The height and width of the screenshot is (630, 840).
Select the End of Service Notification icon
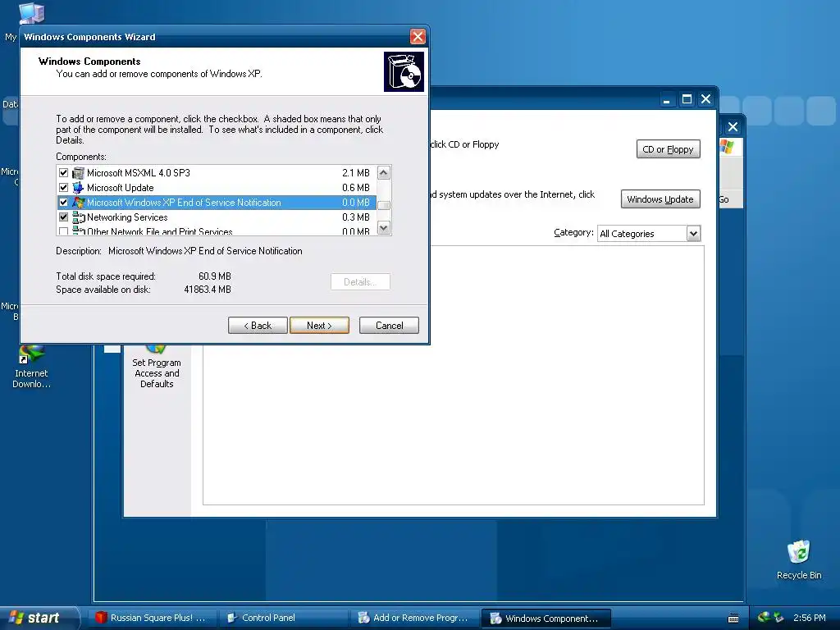(78, 203)
